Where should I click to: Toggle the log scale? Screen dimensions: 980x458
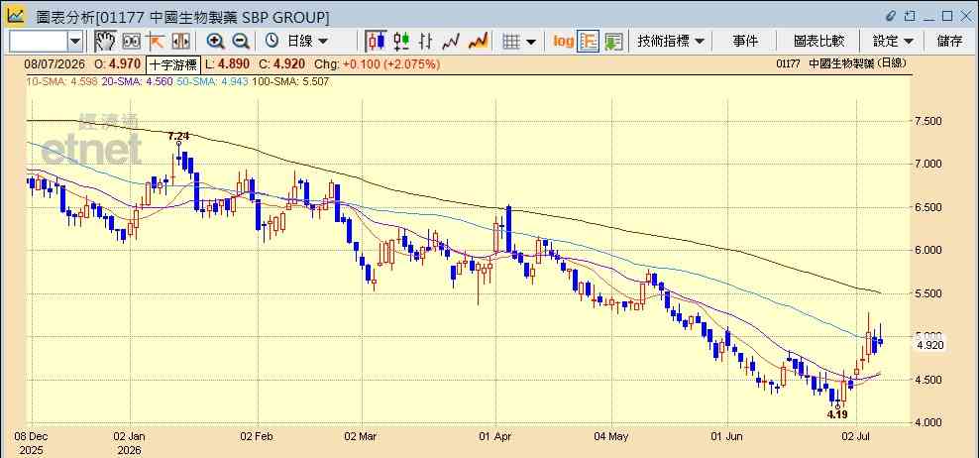click(x=563, y=42)
